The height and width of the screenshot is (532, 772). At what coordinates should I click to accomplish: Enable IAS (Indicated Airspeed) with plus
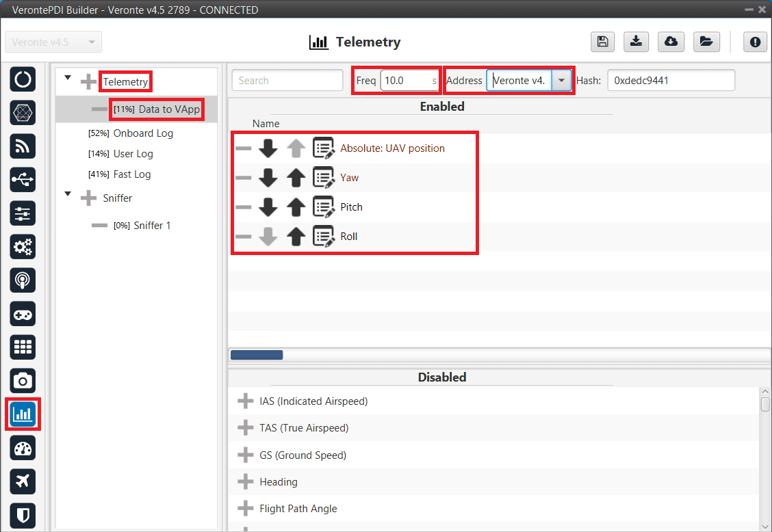[245, 401]
